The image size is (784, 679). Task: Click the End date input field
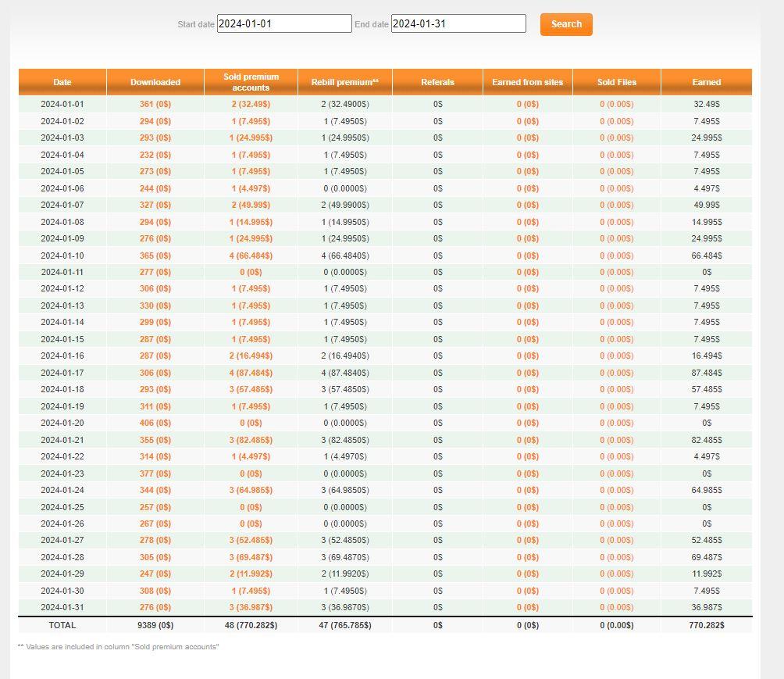(x=458, y=24)
